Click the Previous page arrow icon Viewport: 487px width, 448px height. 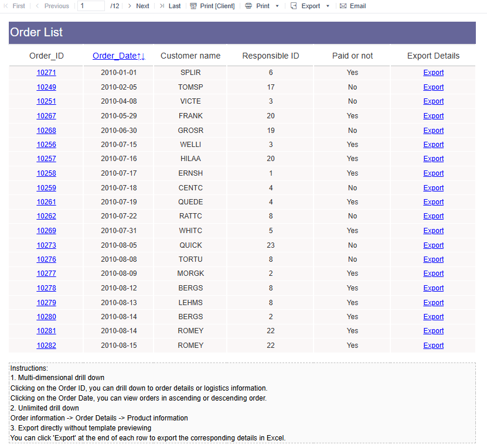point(38,6)
